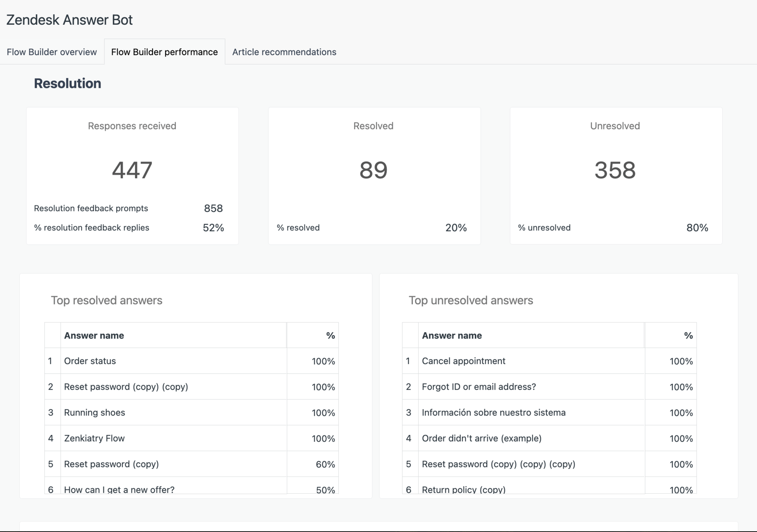
Task: Select Reset password (copy) 60% row
Action: tap(111, 464)
